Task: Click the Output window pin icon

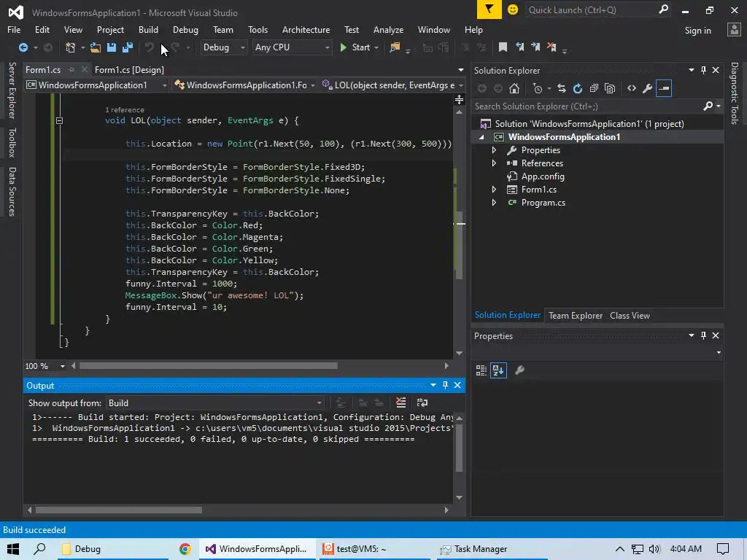Action: [x=446, y=385]
